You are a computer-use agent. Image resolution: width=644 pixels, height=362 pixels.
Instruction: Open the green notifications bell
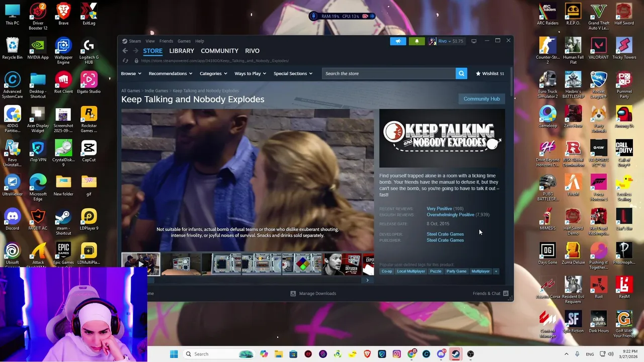coord(417,41)
